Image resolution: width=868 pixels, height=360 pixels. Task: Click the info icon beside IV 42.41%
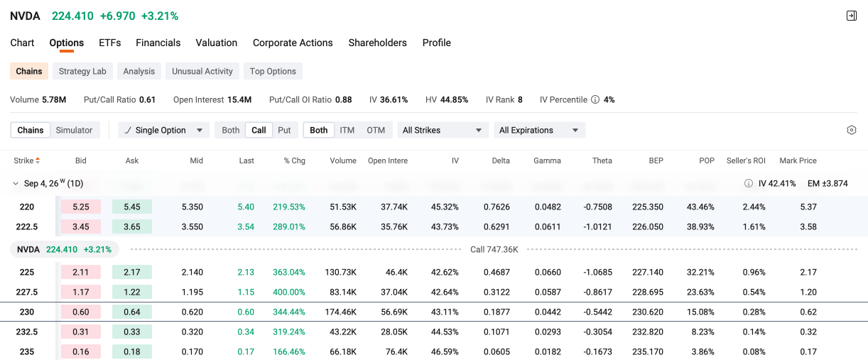coord(748,183)
